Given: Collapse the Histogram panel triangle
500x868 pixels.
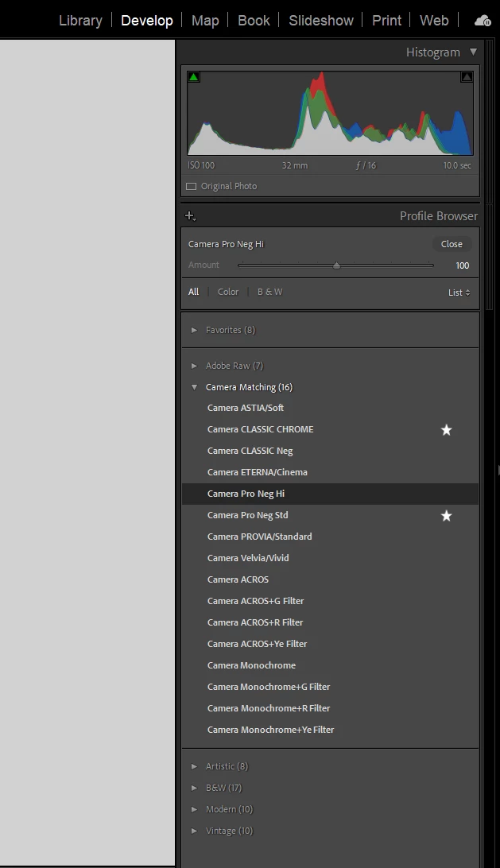Looking at the screenshot, I should point(473,52).
